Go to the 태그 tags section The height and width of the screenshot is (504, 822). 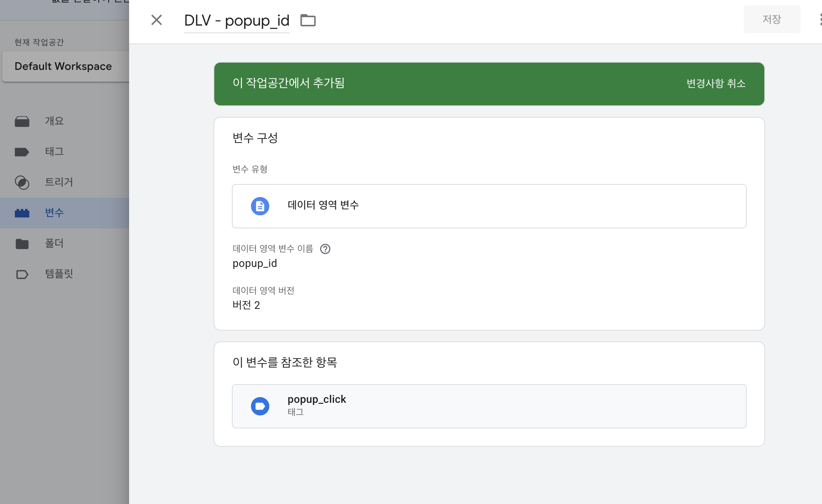click(x=54, y=152)
